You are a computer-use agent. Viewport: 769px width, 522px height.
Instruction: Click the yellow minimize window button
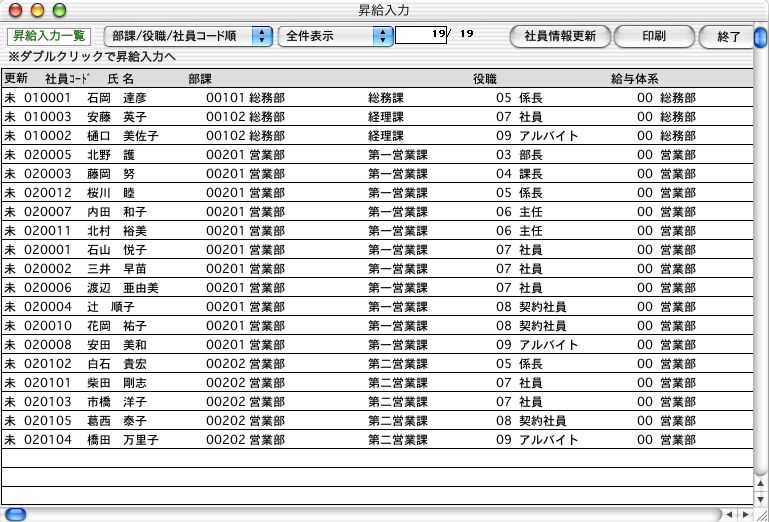37,10
